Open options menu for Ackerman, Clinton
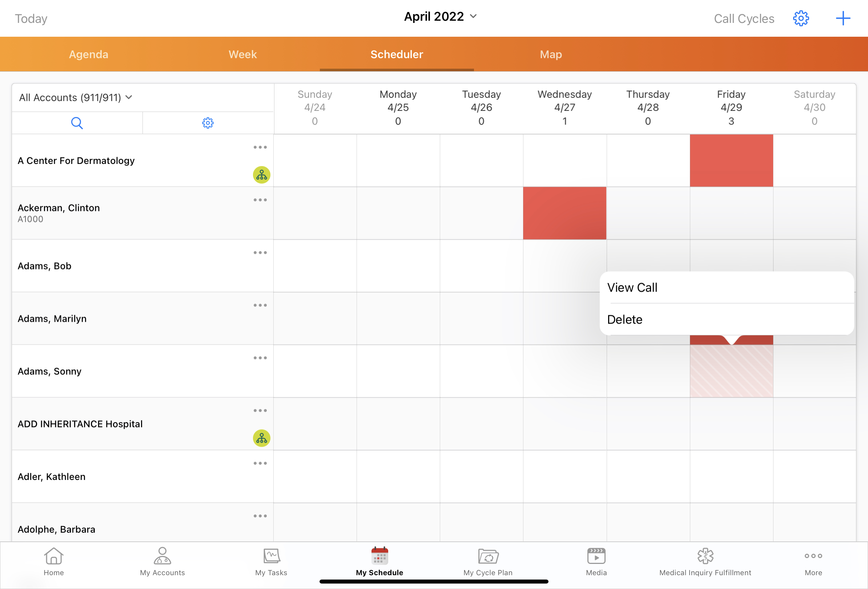 click(x=260, y=200)
